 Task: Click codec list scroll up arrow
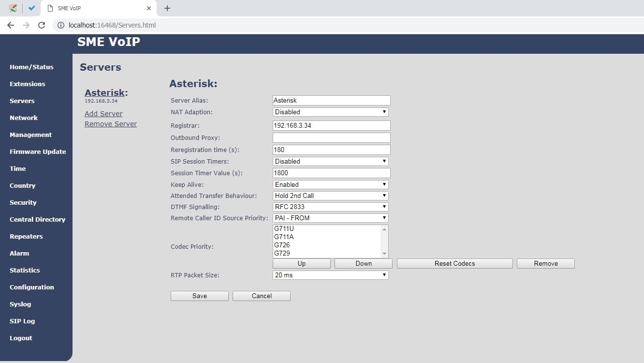[384, 229]
